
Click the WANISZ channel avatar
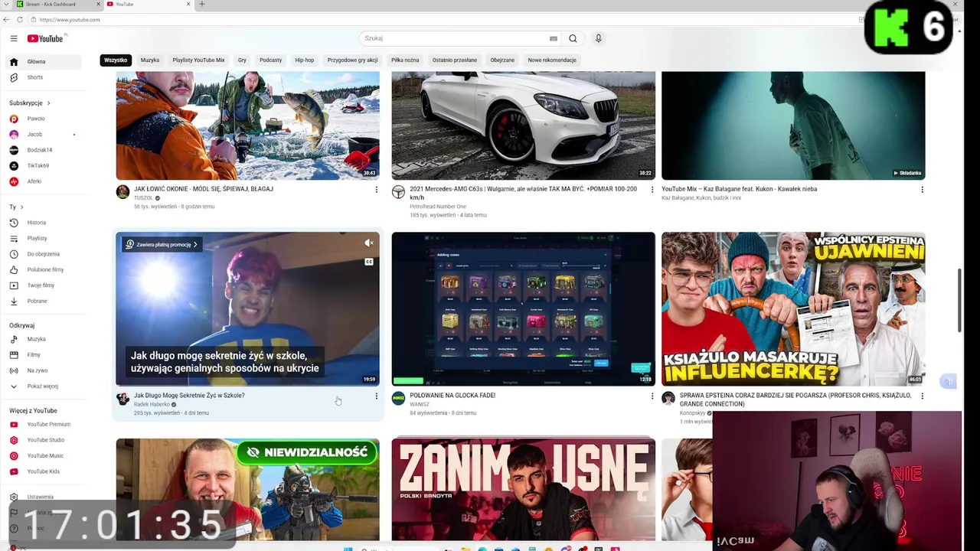pyautogui.click(x=398, y=399)
